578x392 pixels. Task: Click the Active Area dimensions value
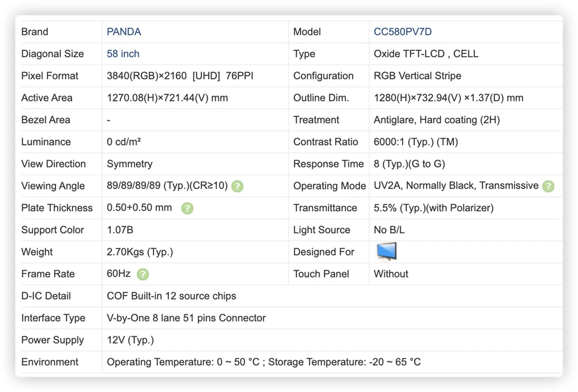coord(167,98)
